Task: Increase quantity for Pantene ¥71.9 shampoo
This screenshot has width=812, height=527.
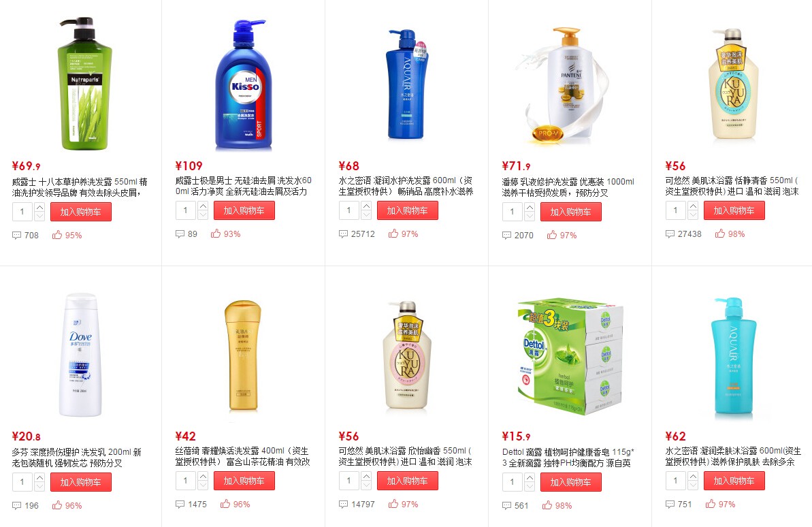Action: point(530,207)
